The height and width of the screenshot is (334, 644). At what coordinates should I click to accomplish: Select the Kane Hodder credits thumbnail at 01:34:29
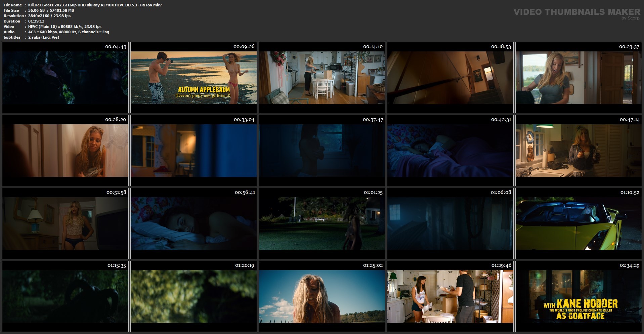point(578,296)
